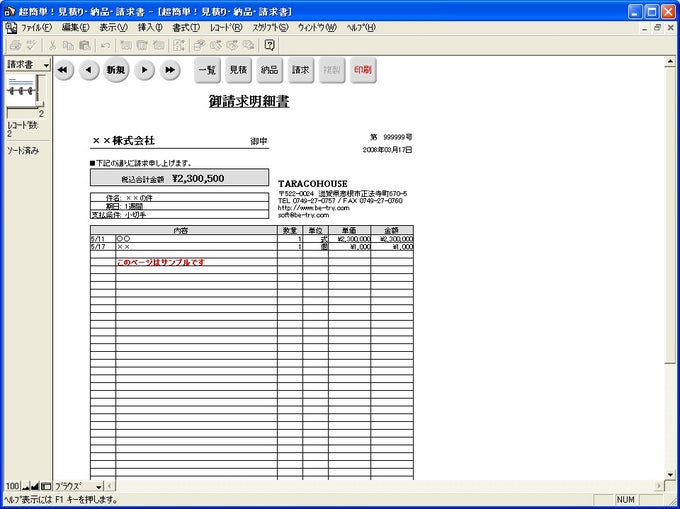Restore the inner document window

(658, 28)
